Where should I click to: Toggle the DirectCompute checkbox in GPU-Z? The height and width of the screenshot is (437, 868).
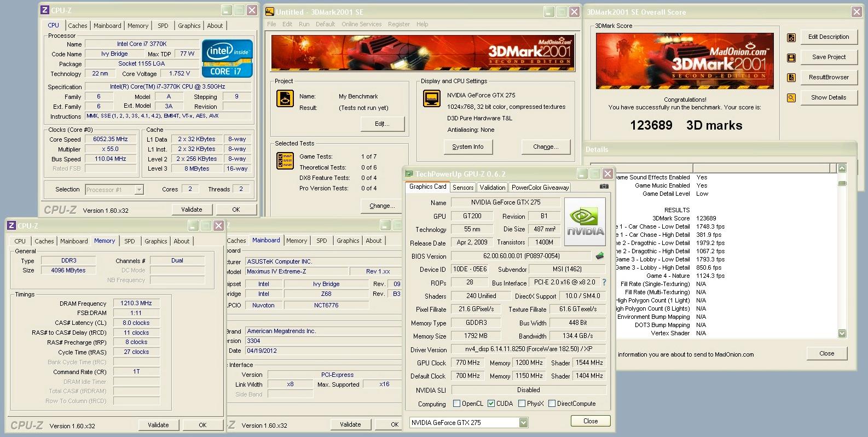tap(552, 404)
